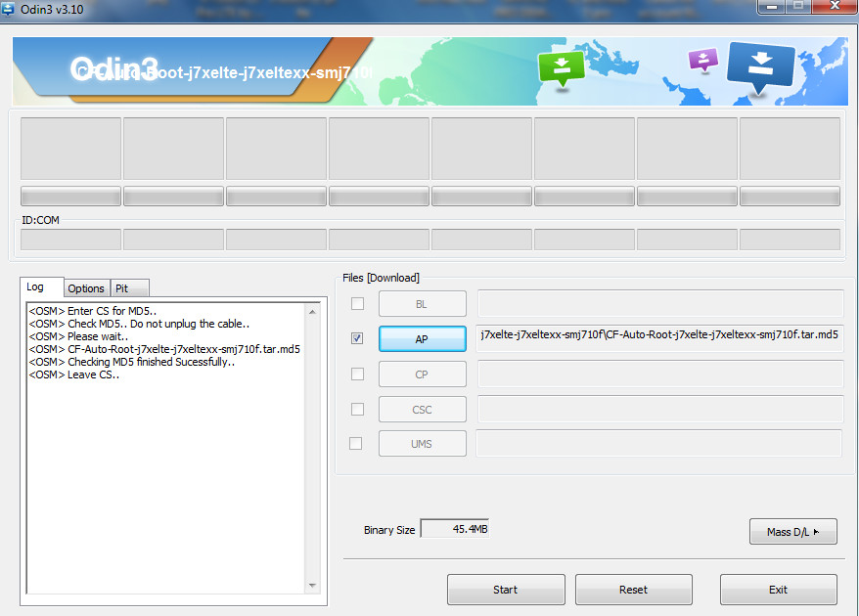The width and height of the screenshot is (859, 616).
Task: Enable the CP file checkbox
Action: pos(357,374)
